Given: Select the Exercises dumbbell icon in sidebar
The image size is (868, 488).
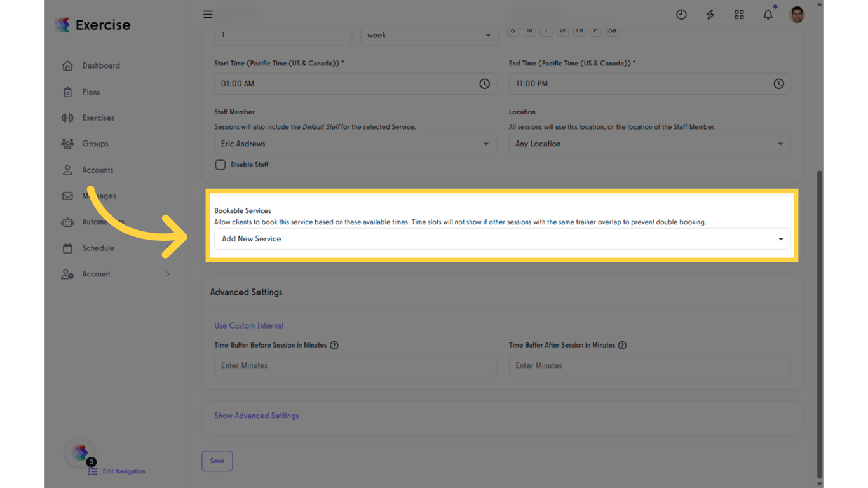Looking at the screenshot, I should coord(67,118).
